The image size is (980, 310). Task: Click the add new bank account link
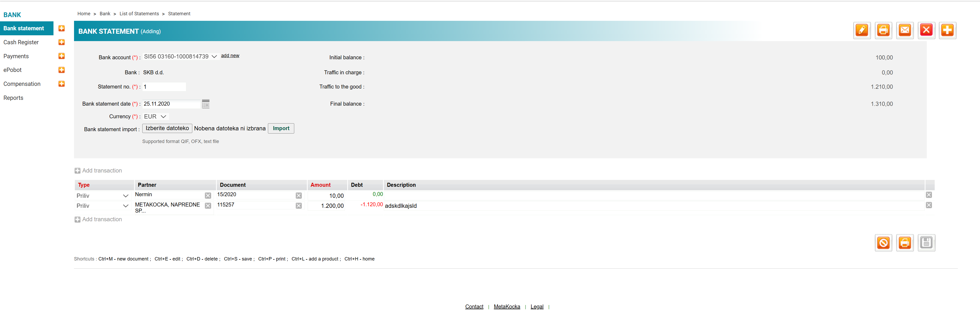(230, 56)
